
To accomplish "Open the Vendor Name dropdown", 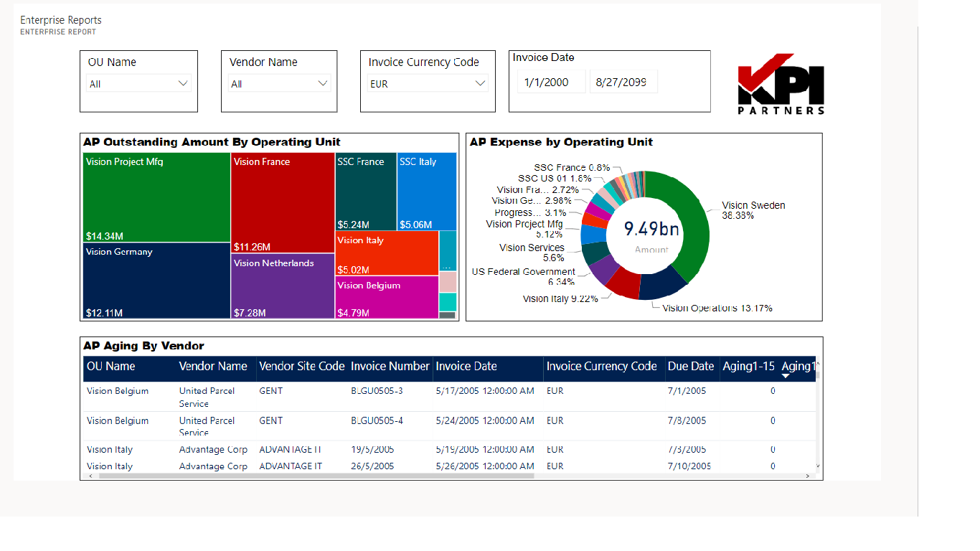I will click(x=280, y=84).
